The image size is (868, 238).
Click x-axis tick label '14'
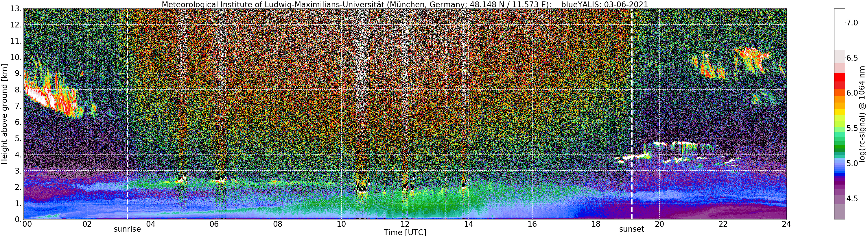click(468, 224)
